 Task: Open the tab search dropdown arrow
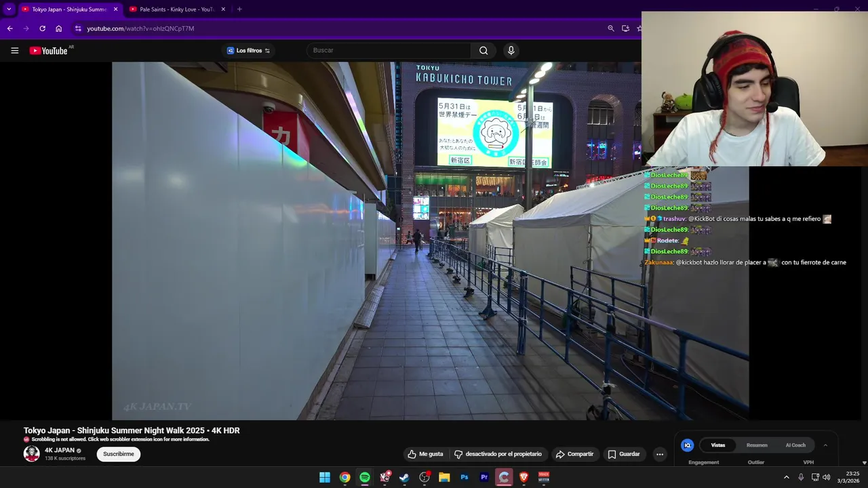point(9,9)
